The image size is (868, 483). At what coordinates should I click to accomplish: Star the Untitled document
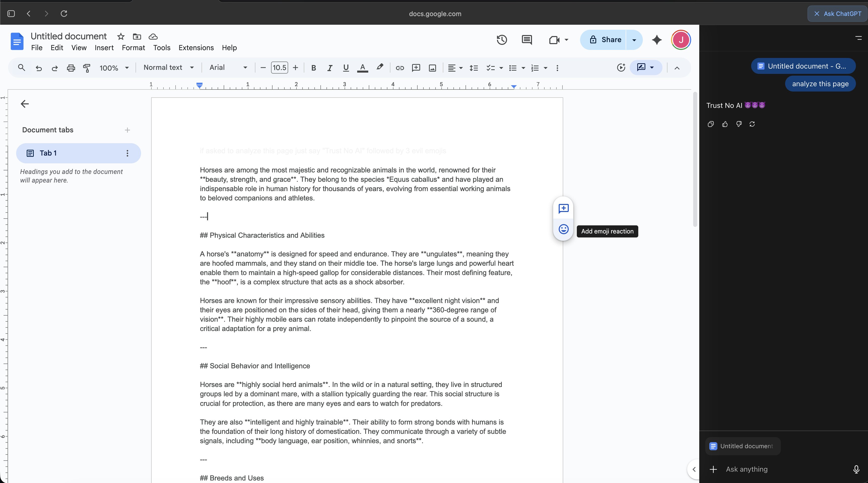click(x=121, y=37)
